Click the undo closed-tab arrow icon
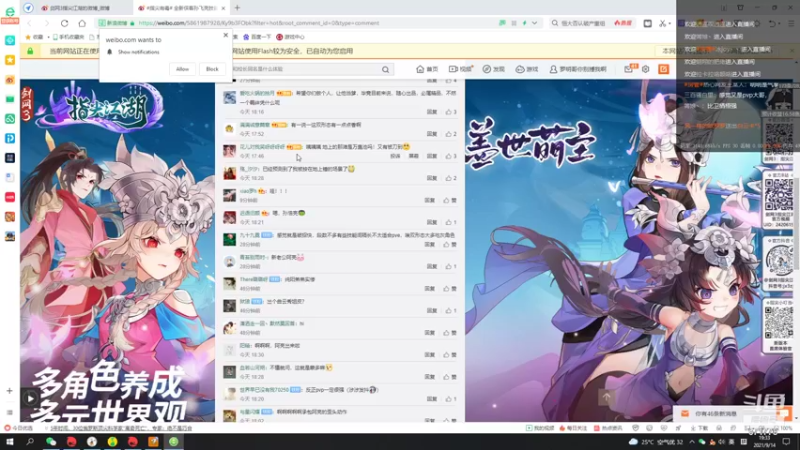Screen dimensions: 800x450 click(772, 23)
